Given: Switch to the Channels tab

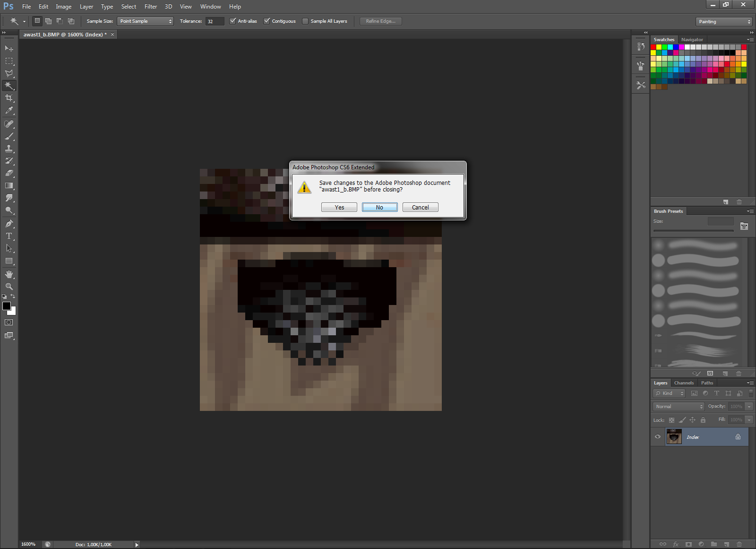Looking at the screenshot, I should point(684,383).
